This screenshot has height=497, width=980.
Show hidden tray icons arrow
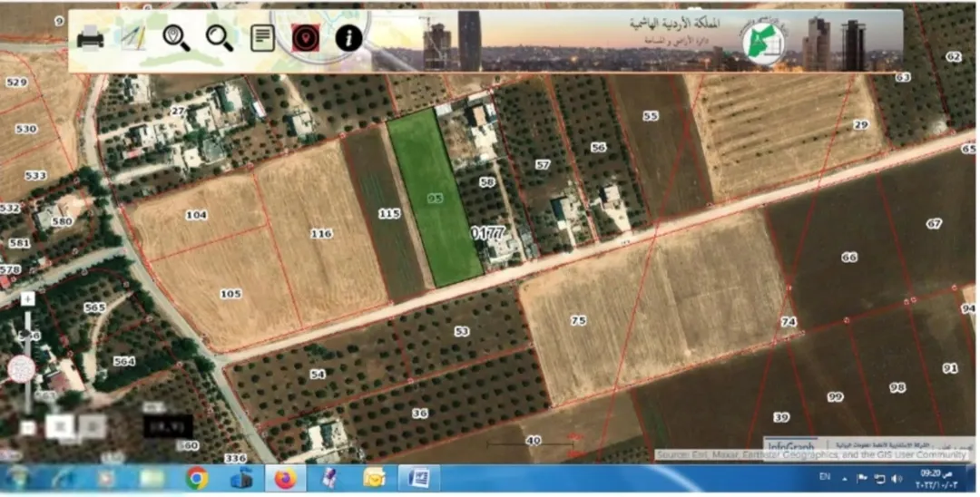point(845,480)
